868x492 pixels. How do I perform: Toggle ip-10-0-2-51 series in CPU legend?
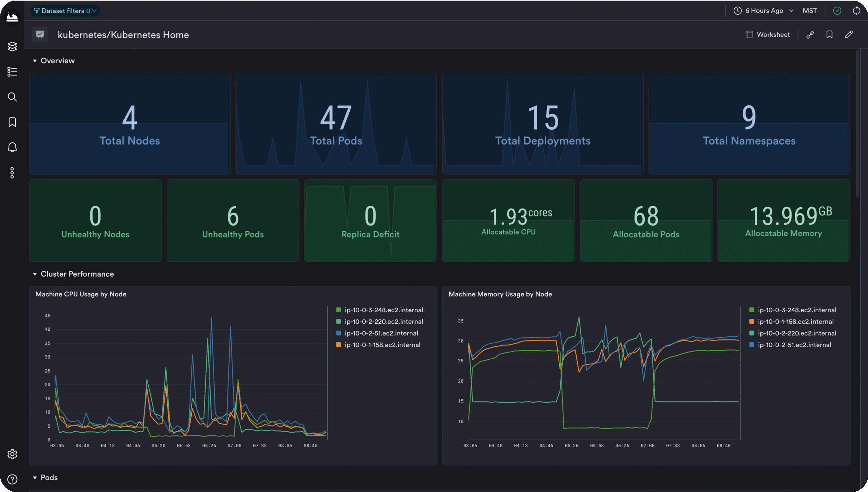tap(377, 333)
